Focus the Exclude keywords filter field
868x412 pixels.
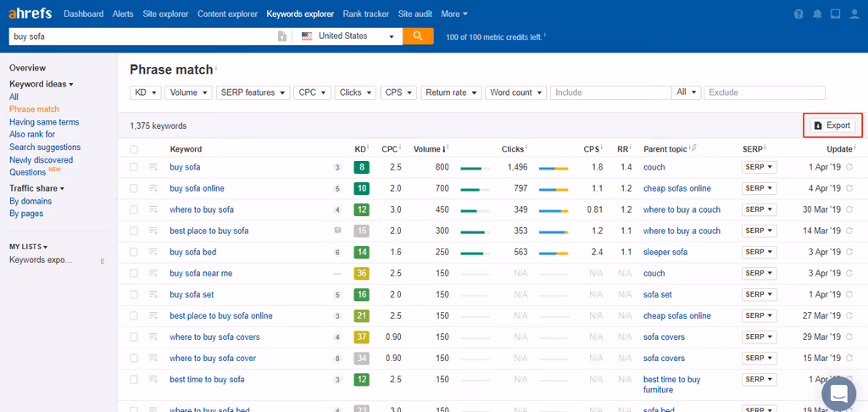(x=765, y=92)
